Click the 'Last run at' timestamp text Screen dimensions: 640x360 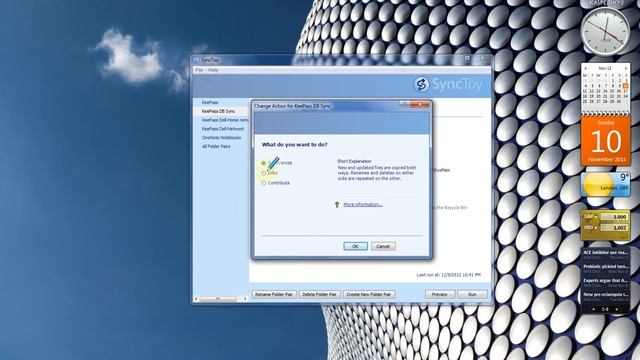[449, 275]
